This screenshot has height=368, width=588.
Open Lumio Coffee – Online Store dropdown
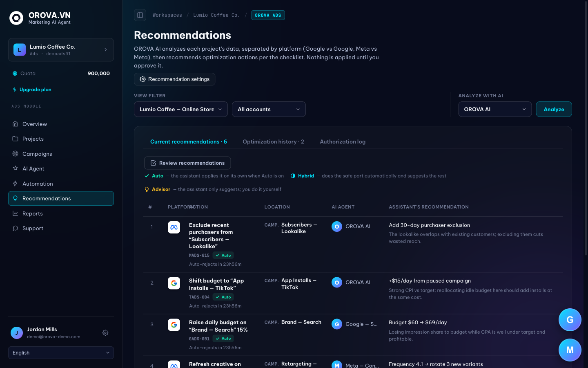click(181, 109)
